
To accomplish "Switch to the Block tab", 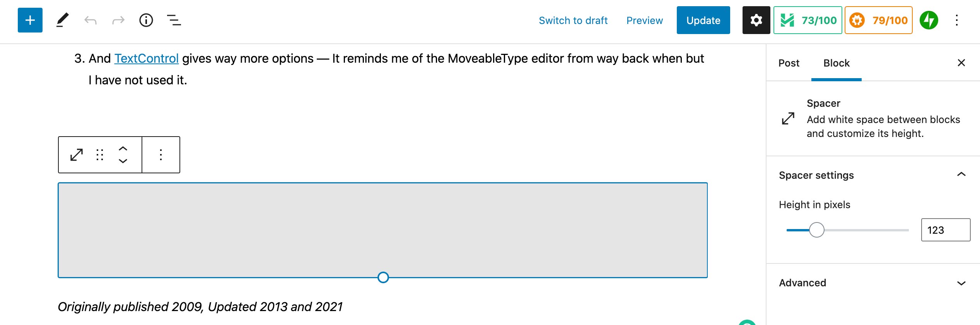I will (837, 63).
